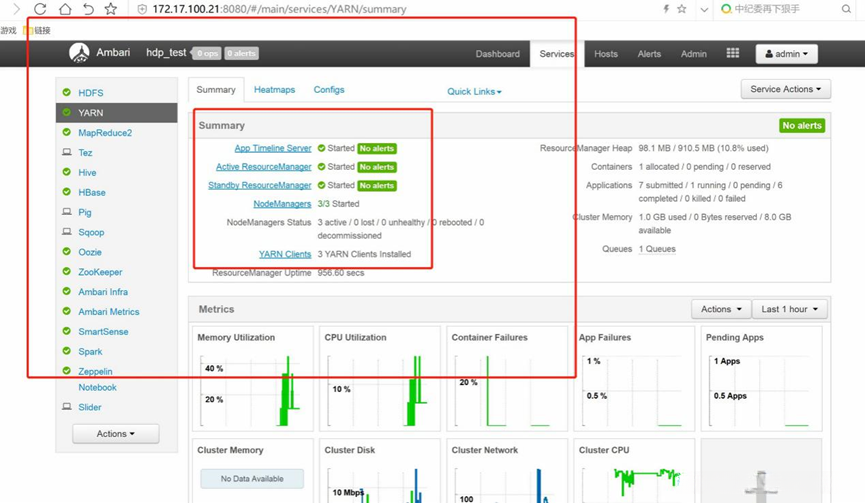Open the Hosts menu item
This screenshot has height=503, width=865.
606,54
